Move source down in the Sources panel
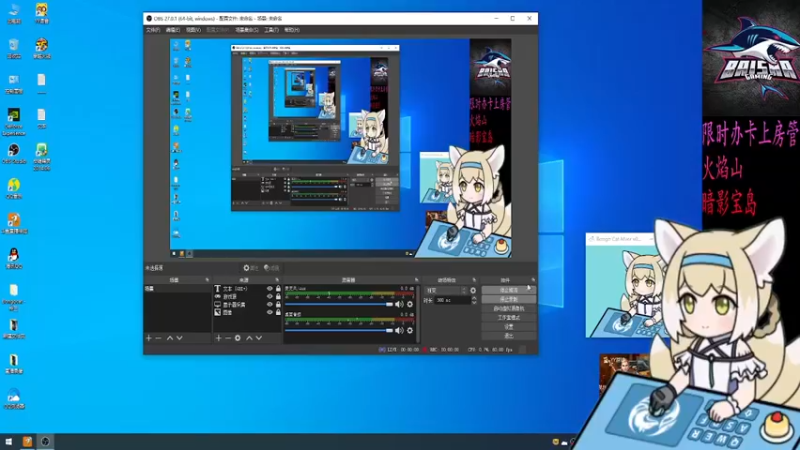 [x=259, y=338]
